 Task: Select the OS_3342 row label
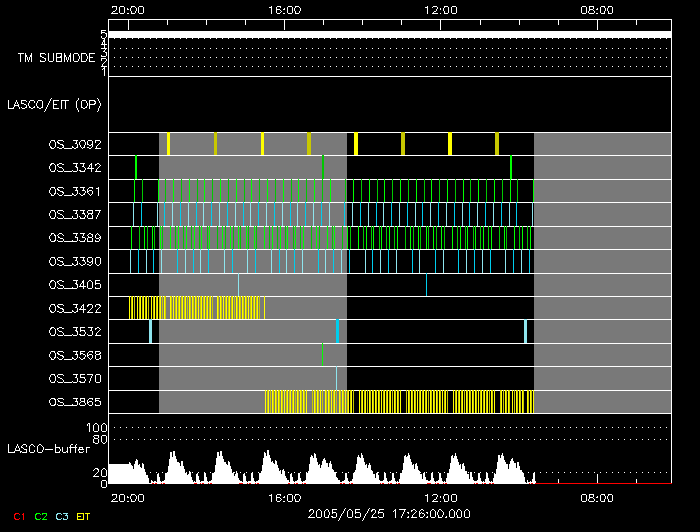75,167
